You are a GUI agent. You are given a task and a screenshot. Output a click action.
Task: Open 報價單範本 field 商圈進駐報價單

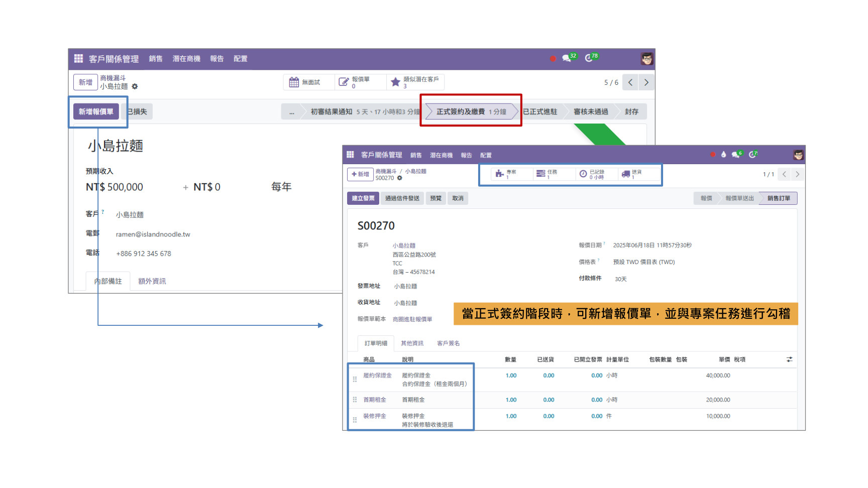coord(412,319)
